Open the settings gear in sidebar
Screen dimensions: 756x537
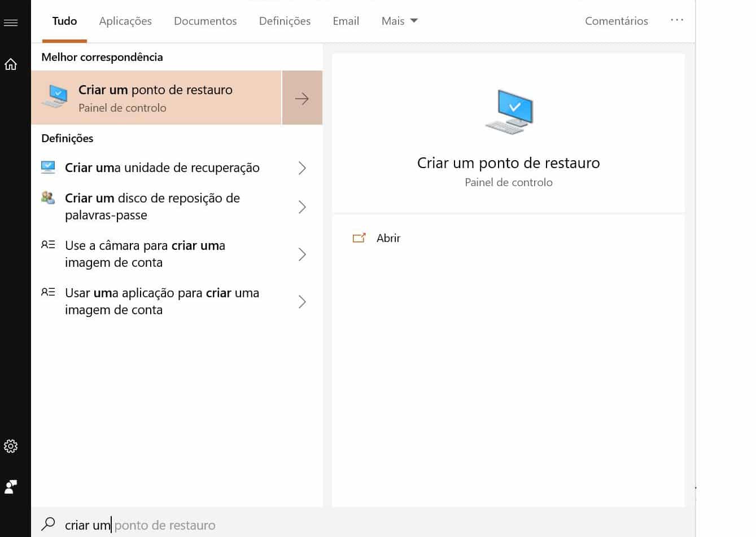coord(11,446)
